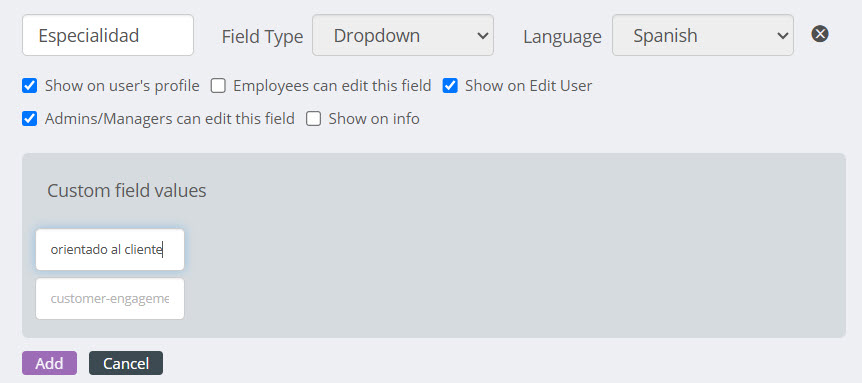
Task: Click the orientado al cliente value field
Action: [110, 249]
